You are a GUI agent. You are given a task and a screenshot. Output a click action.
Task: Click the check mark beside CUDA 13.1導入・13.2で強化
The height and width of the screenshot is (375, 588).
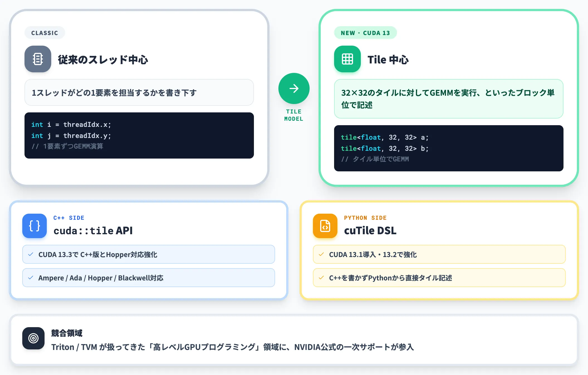(x=322, y=254)
